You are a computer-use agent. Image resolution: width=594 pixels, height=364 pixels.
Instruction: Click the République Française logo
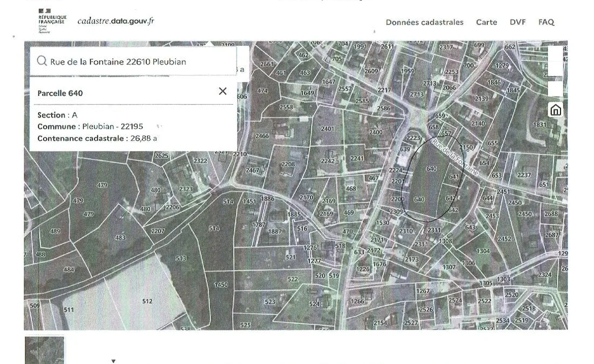(52, 21)
